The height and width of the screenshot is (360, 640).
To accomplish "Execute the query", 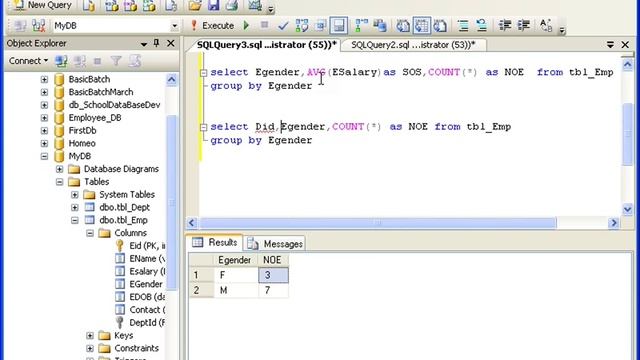I will (213, 26).
